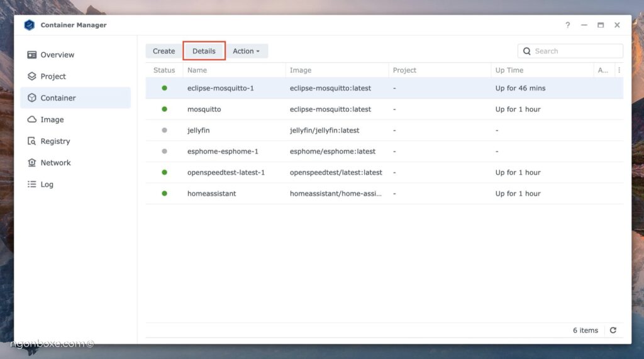Viewport: 644px width, 359px height.
Task: Click the homeassistant/home-assi... image cell
Action: 336,194
